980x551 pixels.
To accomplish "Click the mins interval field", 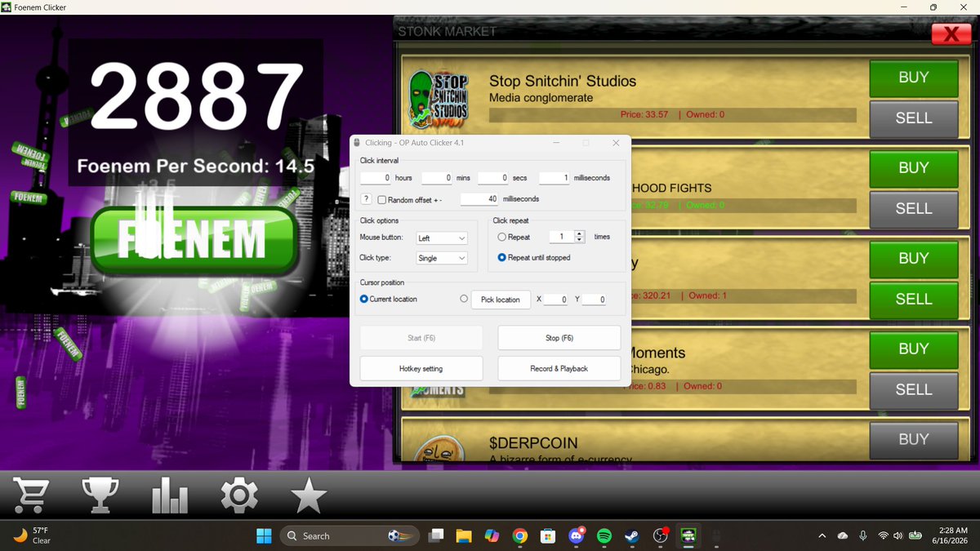I will point(438,177).
